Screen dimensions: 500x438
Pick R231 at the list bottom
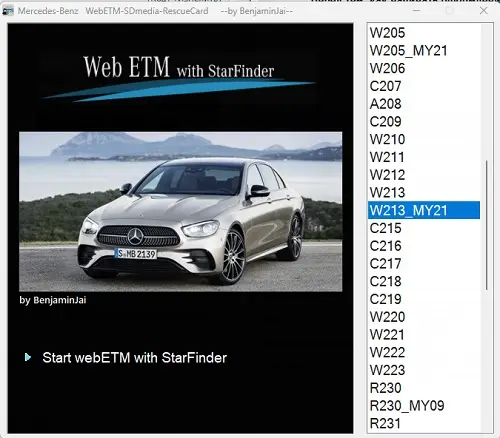pyautogui.click(x=424, y=423)
